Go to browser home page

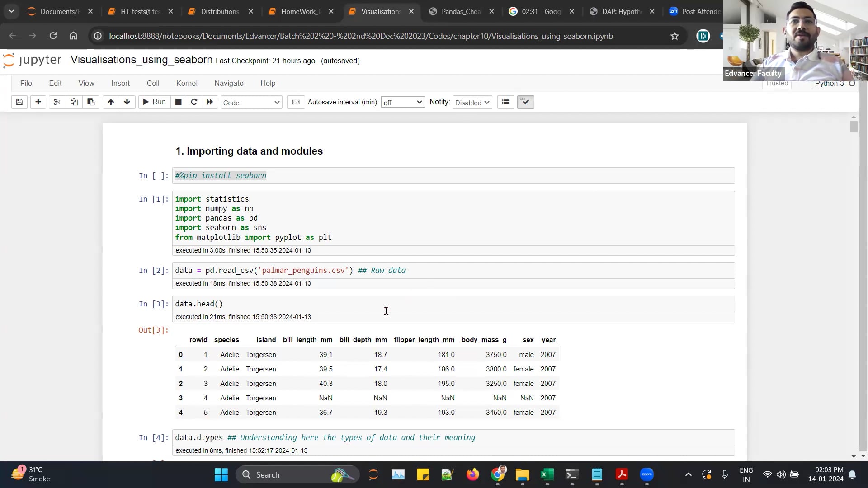[73, 36]
